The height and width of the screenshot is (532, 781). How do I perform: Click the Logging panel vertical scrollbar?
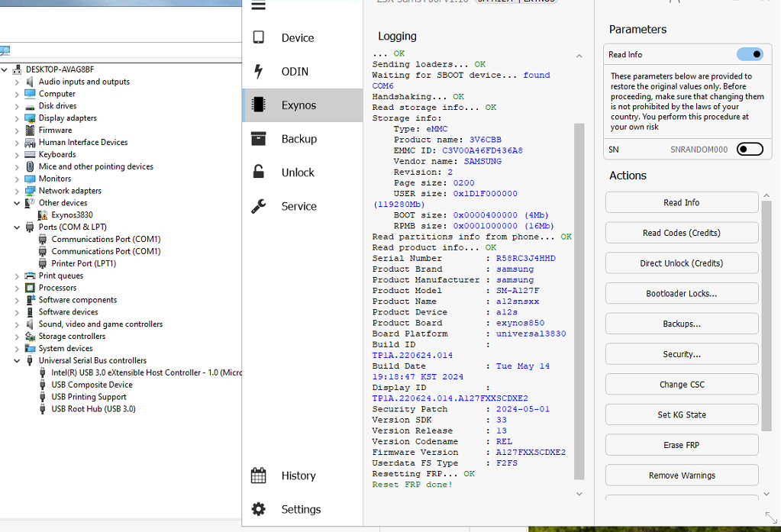[x=579, y=301]
